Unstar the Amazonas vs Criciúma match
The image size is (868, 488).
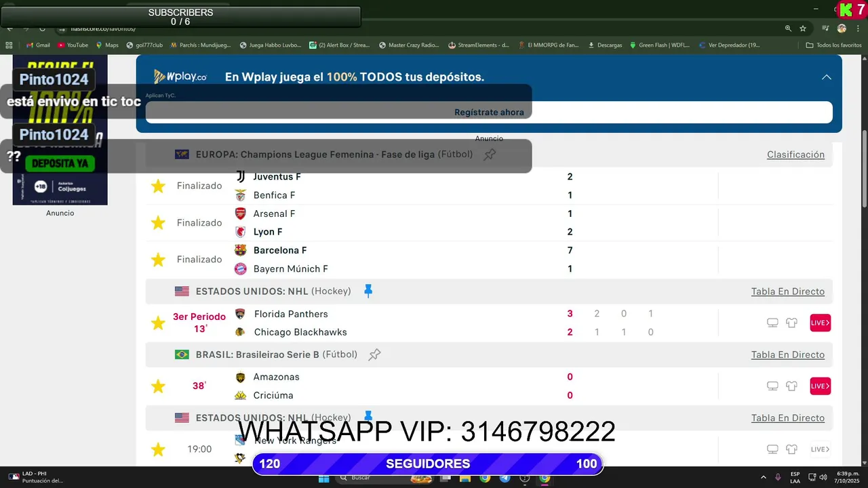coord(158,386)
